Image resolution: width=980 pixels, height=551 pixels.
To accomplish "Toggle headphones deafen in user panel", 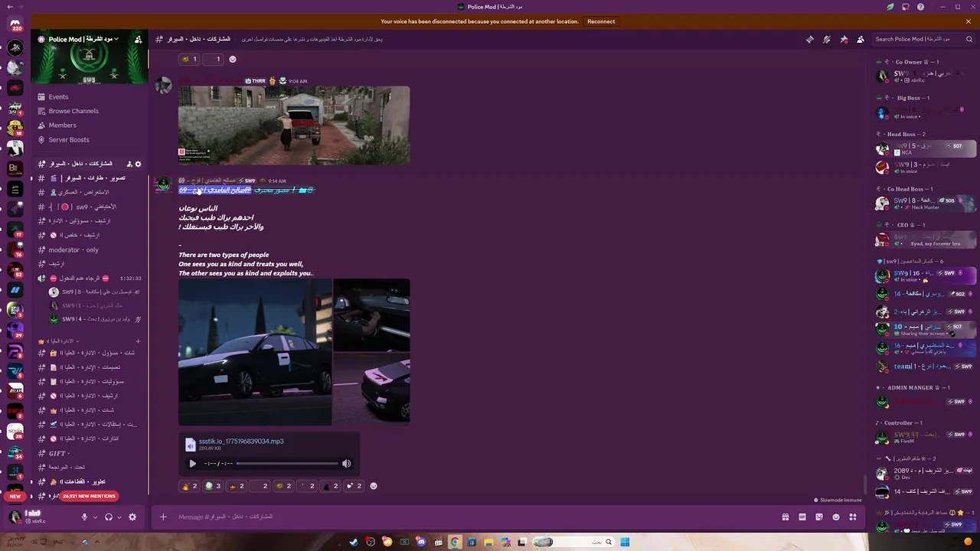I will pos(109,517).
